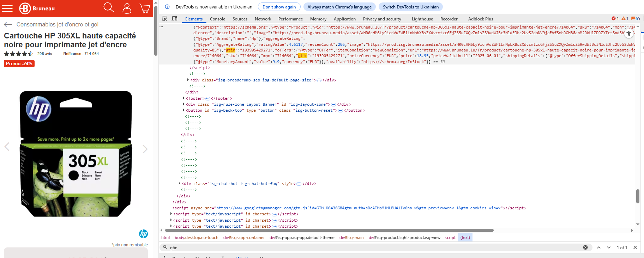This screenshot has height=258, width=644.
Task: Click the errors count indicator
Action: pyautogui.click(x=615, y=19)
